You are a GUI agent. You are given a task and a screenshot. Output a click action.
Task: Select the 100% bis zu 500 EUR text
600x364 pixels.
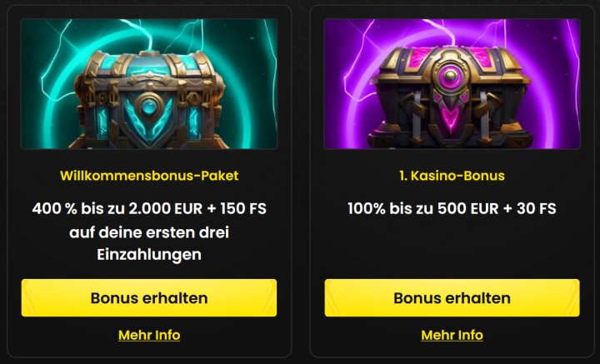423,208
